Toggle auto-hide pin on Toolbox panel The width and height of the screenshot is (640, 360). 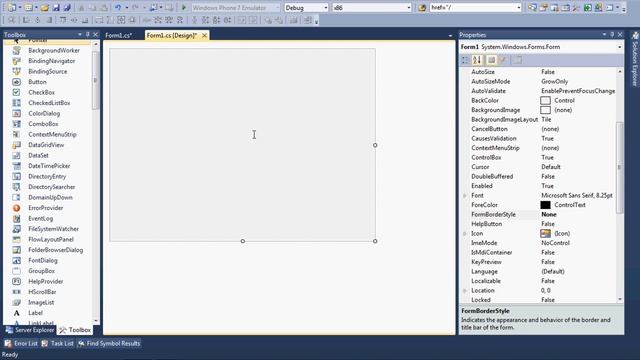point(87,35)
